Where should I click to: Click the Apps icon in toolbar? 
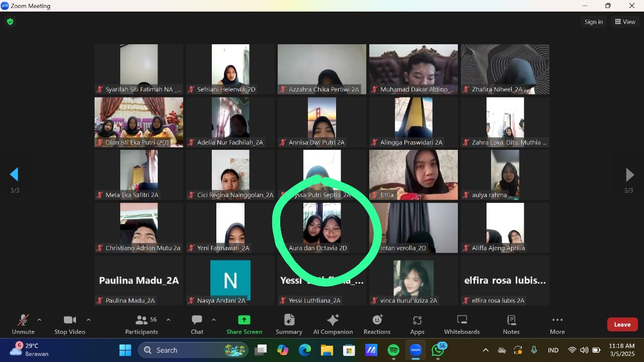417,324
